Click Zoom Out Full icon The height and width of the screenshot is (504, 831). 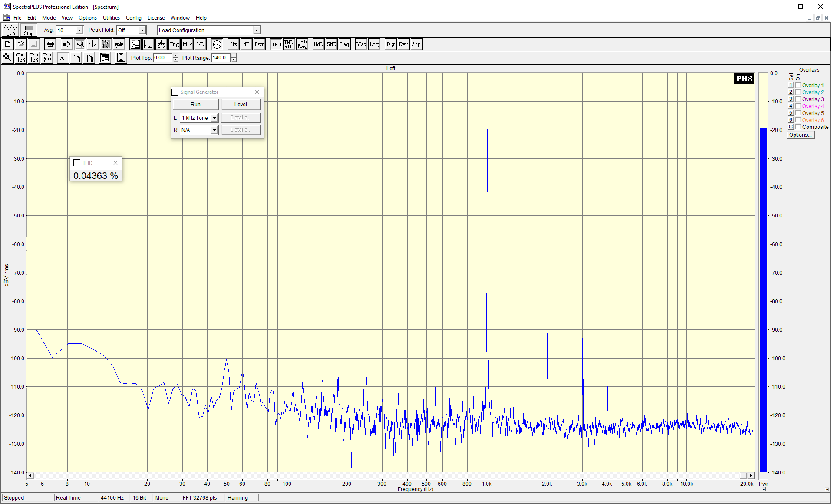pyautogui.click(x=47, y=58)
